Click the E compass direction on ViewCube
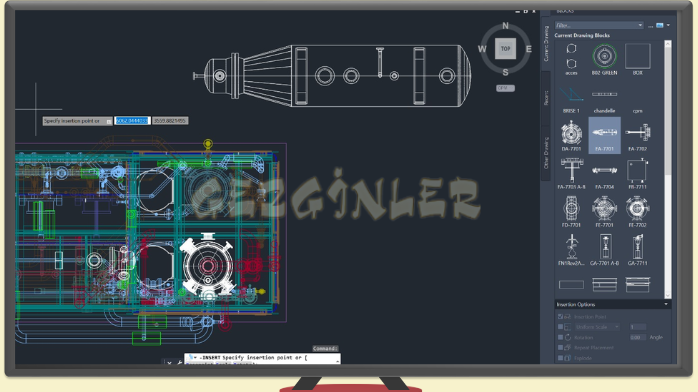Viewport: 698px width, 392px height. point(528,49)
